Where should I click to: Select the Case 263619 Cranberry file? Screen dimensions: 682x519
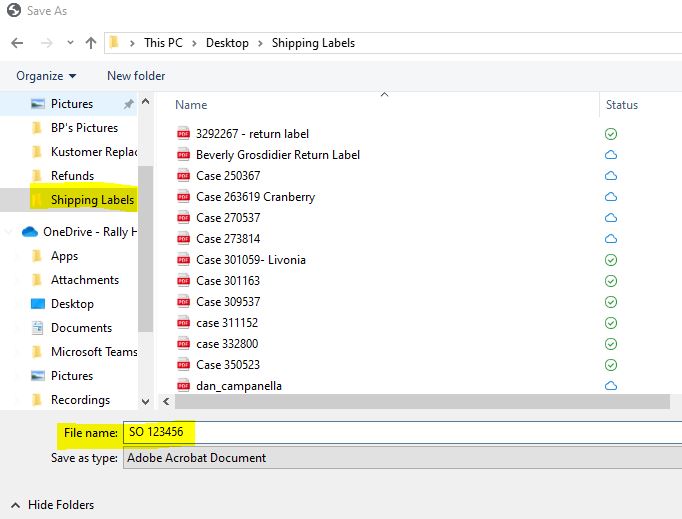pos(255,197)
